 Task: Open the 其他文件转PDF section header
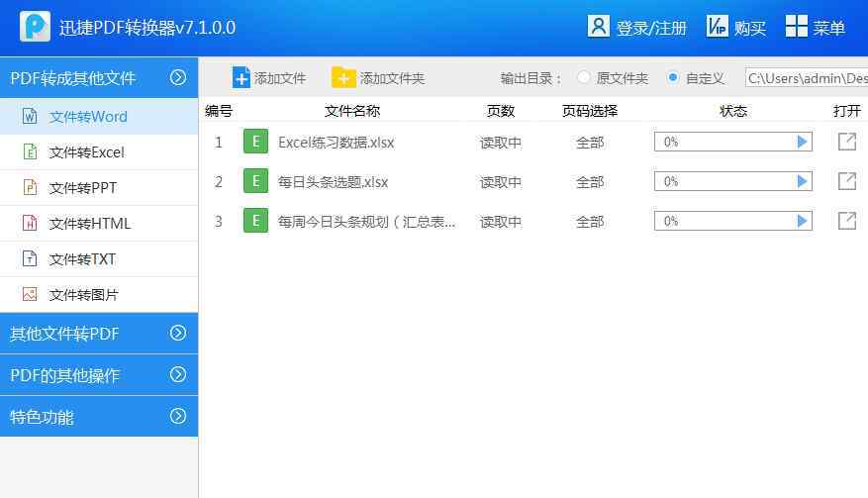[99, 333]
